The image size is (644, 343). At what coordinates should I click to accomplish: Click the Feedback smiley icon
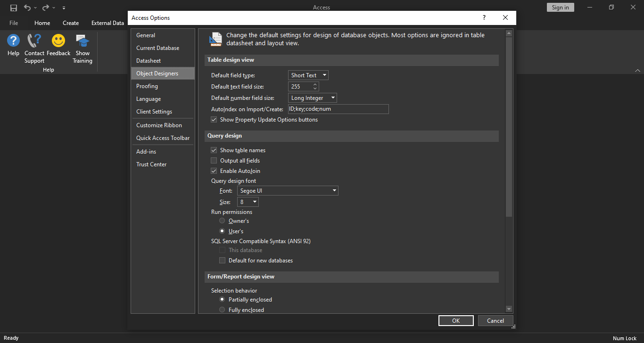pos(58,41)
